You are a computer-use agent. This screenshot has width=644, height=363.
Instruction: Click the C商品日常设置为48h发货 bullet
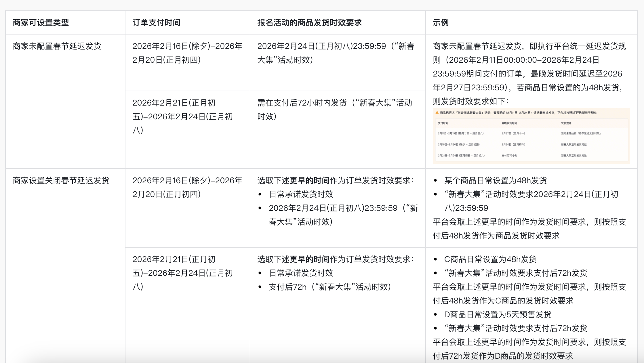pyautogui.click(x=490, y=259)
